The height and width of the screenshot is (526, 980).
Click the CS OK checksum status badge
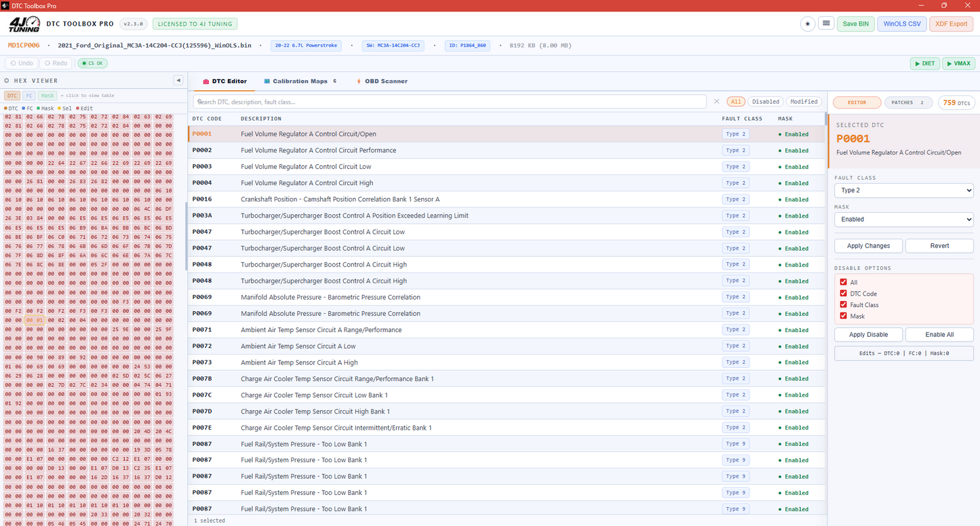[x=92, y=63]
